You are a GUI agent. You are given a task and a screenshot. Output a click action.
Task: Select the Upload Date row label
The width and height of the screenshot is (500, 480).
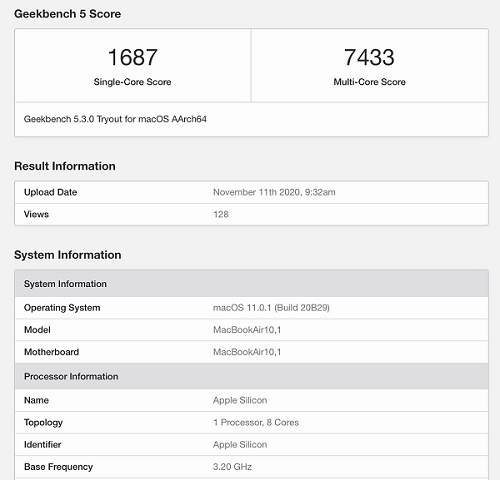(x=50, y=192)
